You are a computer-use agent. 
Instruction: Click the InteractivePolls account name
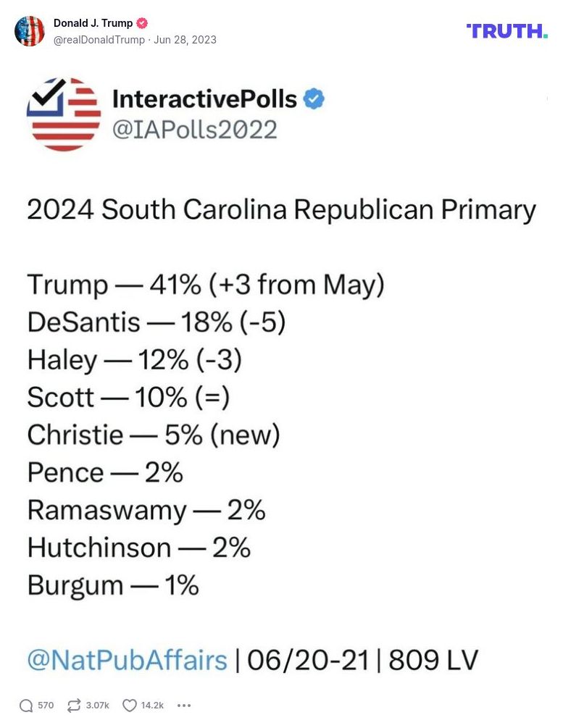click(204, 99)
